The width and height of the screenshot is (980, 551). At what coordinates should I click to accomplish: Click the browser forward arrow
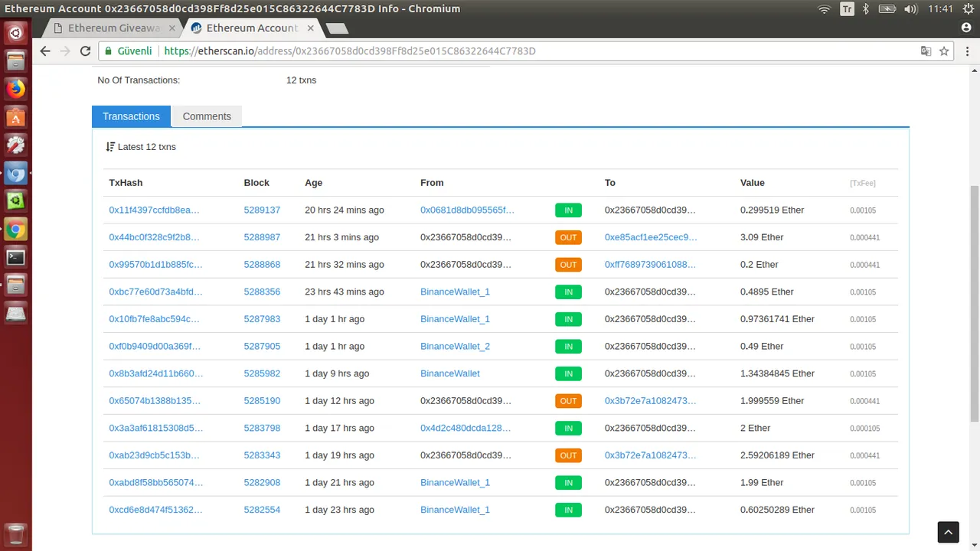65,51
